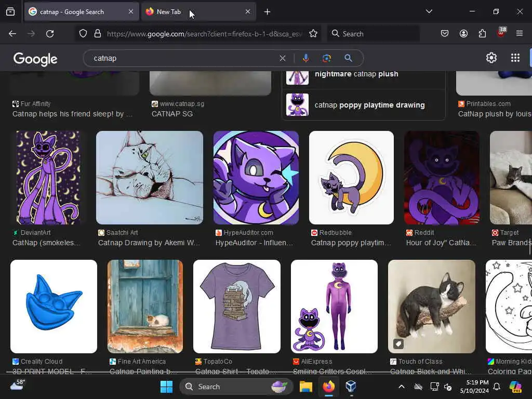The height and width of the screenshot is (399, 532).
Task: Reload the current page
Action: click(50, 34)
